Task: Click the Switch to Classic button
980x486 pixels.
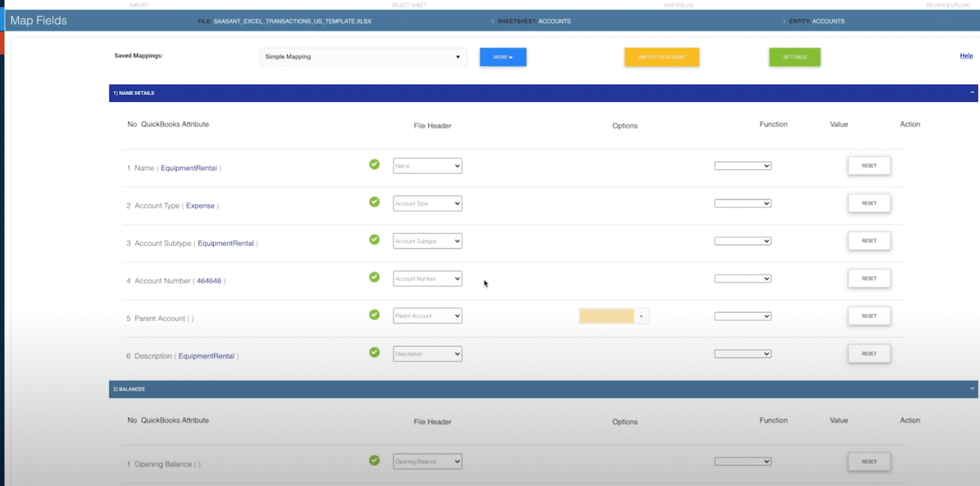Action: [x=661, y=57]
